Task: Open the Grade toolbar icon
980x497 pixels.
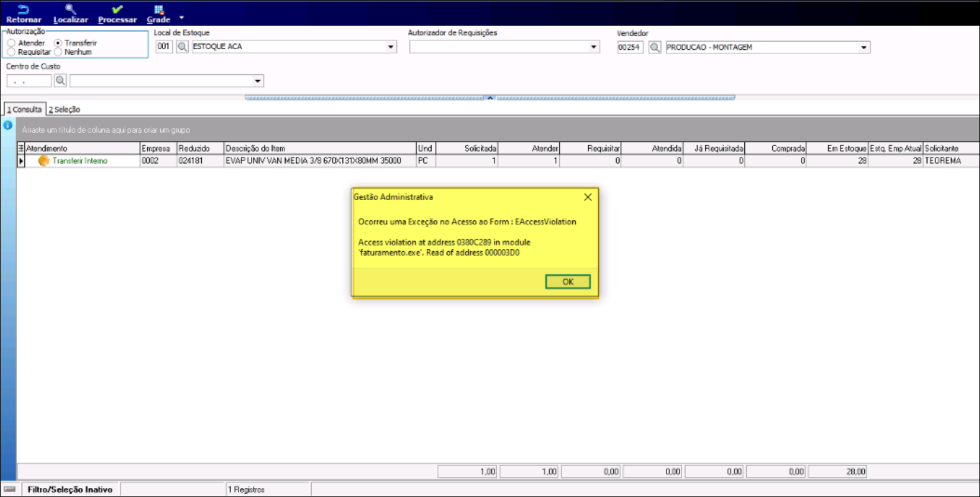Action: coord(158,10)
